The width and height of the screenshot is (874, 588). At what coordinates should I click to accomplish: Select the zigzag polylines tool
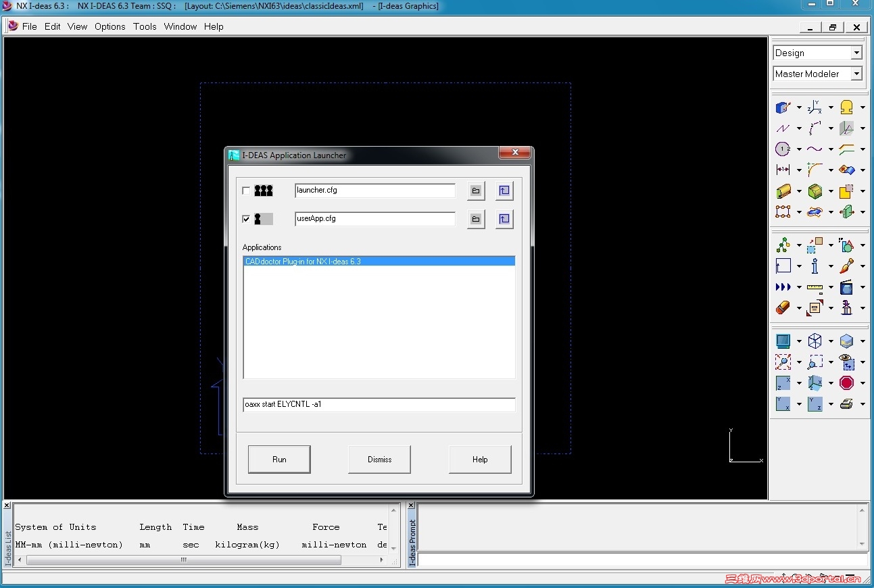(783, 128)
